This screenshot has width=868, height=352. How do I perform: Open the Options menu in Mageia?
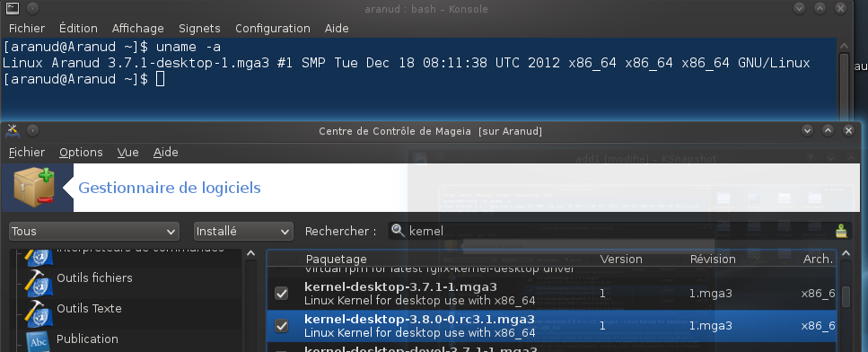click(x=81, y=152)
